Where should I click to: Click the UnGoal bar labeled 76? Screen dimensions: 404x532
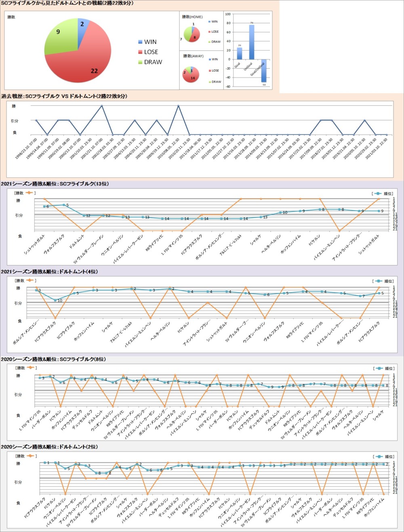(251, 42)
